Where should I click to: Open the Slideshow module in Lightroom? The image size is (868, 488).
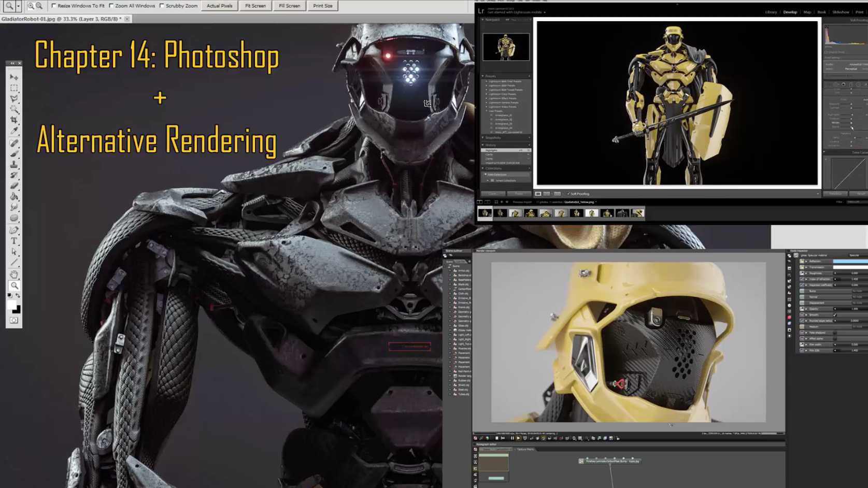[x=840, y=12]
